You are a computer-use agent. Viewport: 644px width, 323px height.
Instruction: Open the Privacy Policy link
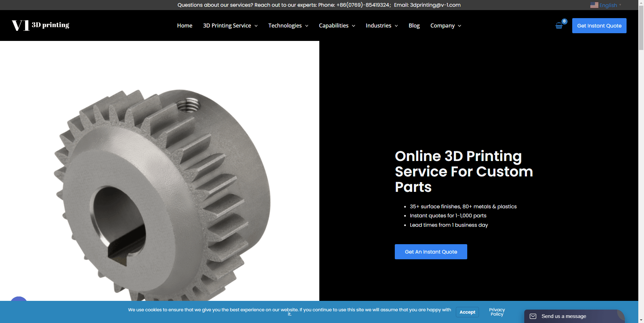coord(497,312)
